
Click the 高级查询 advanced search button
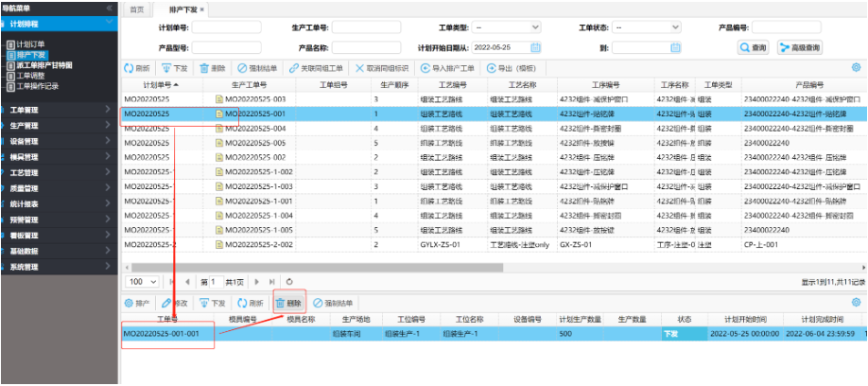[x=800, y=46]
